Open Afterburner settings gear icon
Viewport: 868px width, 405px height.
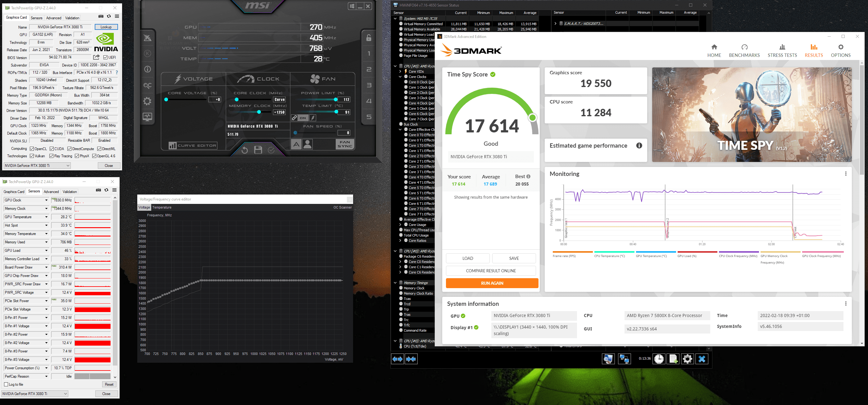(148, 101)
